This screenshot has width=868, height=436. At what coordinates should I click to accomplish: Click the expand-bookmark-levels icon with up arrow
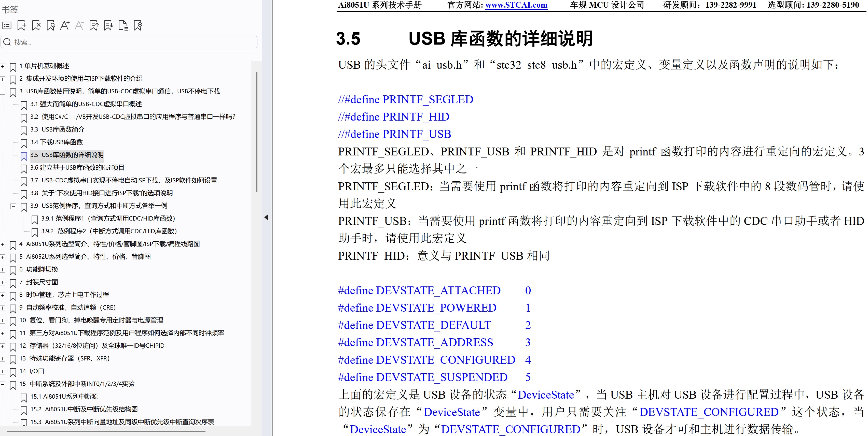tap(94, 26)
